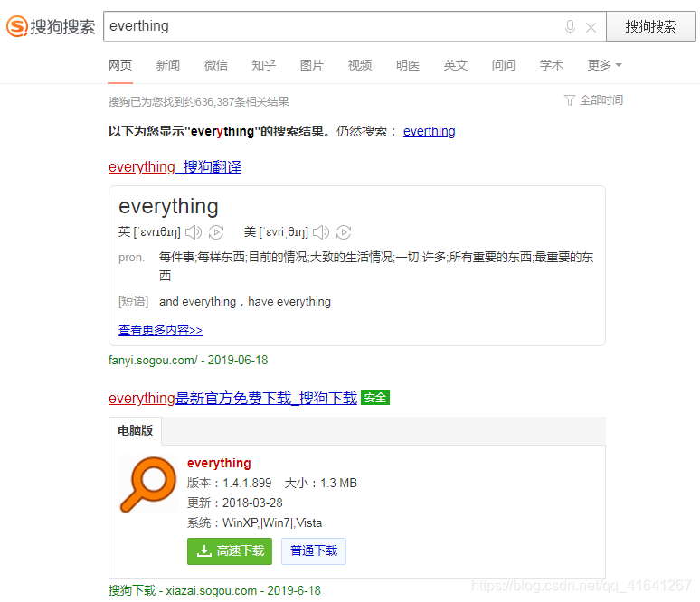Click the green 高速下载 button
Viewport: 700px width, 602px height.
230,551
